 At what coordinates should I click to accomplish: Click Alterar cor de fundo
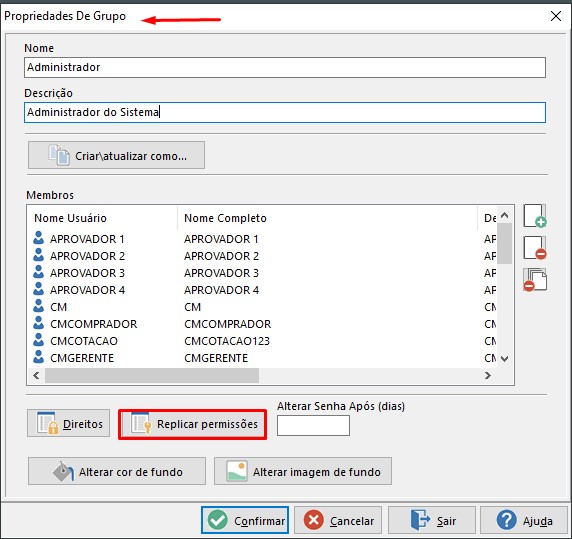pos(117,472)
